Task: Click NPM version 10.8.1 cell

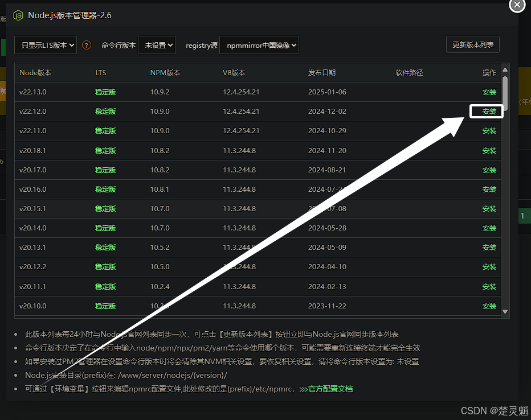Action: (x=160, y=189)
